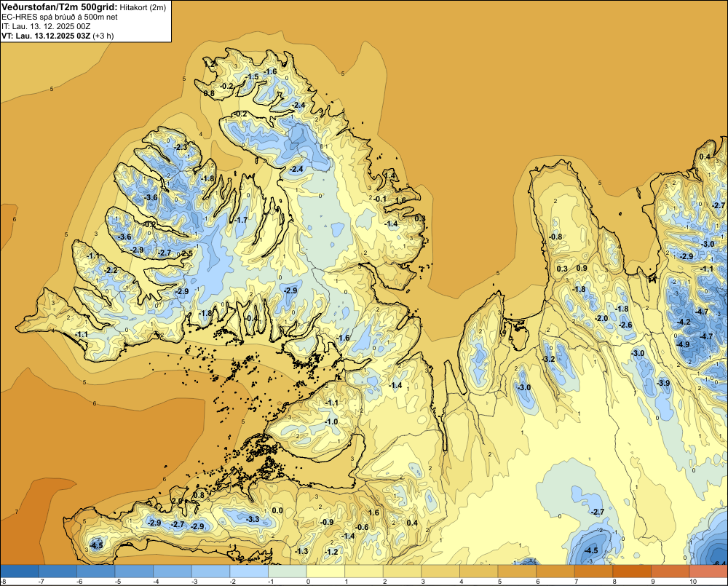Click the '-3.2' temperature value
The width and height of the screenshot is (728, 586).
(x=548, y=360)
